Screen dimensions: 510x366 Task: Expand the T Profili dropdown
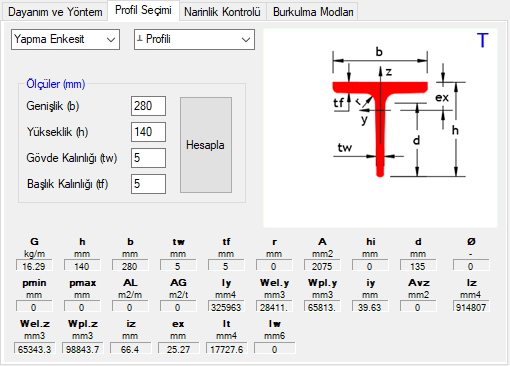tap(194, 40)
